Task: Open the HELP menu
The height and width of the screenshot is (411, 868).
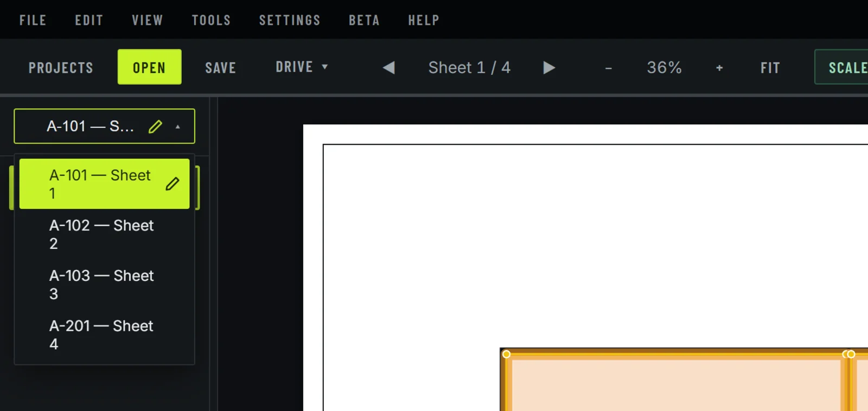Action: (x=424, y=20)
